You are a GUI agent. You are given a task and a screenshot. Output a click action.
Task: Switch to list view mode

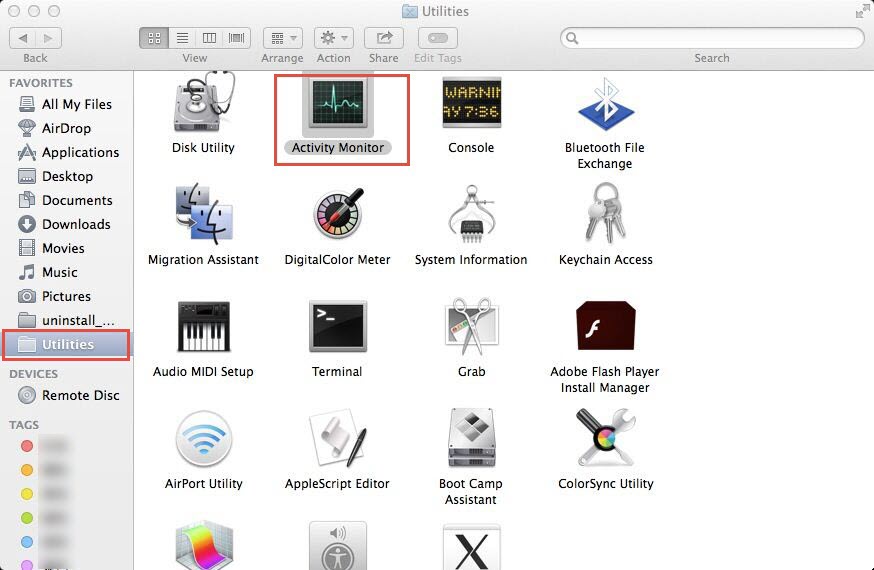click(x=182, y=38)
